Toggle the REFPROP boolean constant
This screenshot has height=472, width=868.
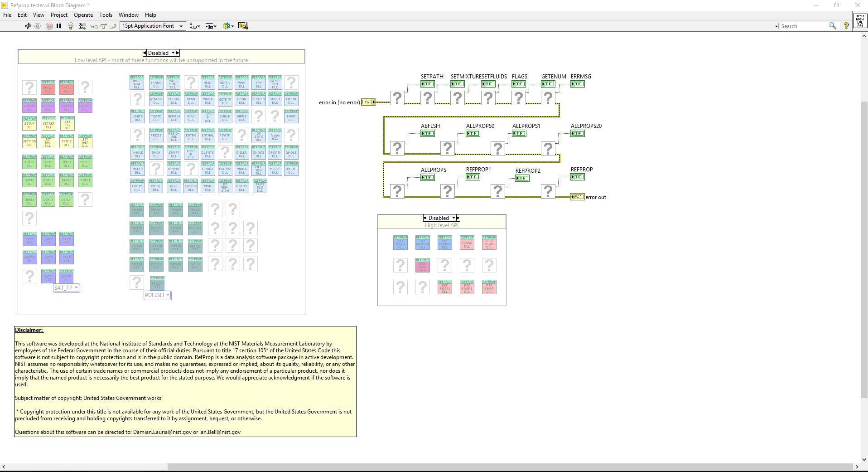click(x=577, y=177)
